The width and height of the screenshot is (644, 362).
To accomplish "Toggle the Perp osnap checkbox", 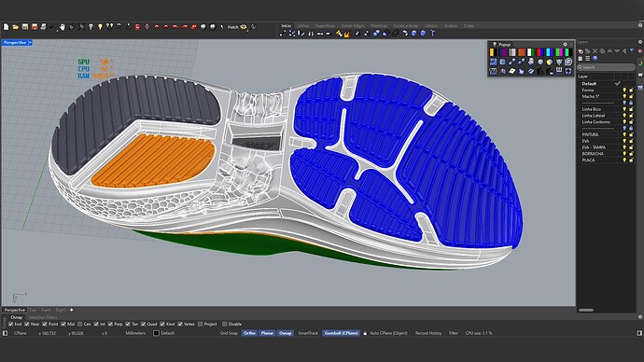I will (x=110, y=324).
